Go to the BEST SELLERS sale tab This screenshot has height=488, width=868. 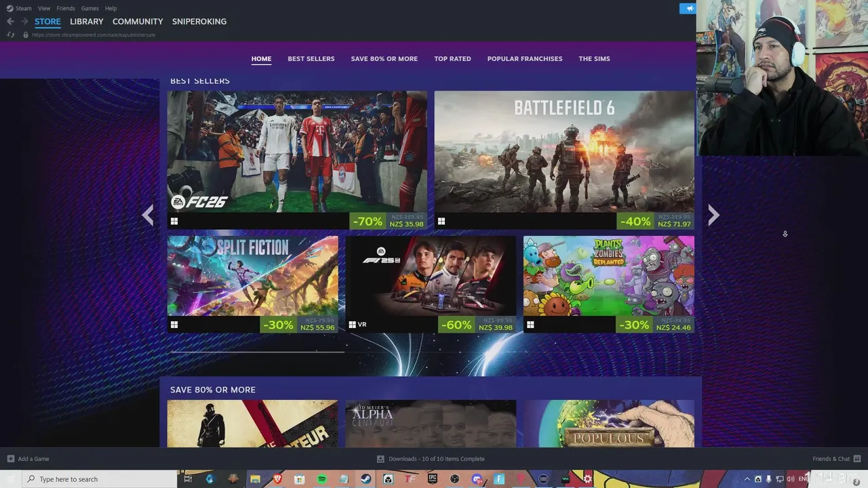click(x=311, y=59)
